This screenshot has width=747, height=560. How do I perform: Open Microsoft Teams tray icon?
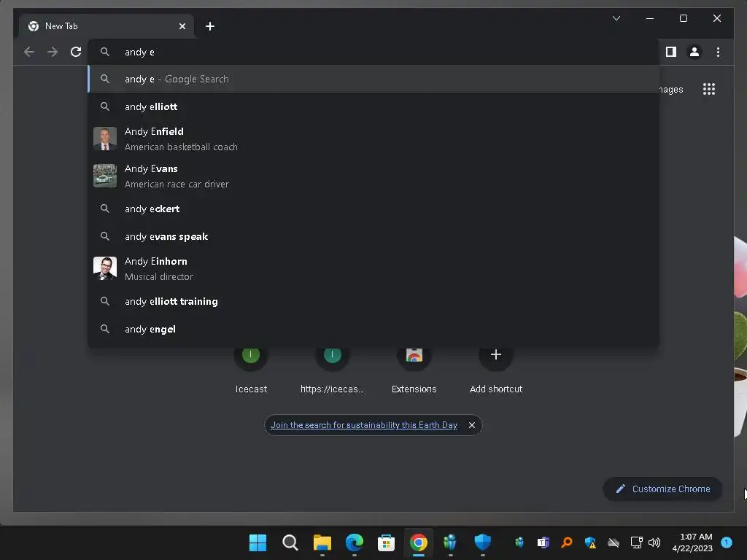click(x=543, y=542)
